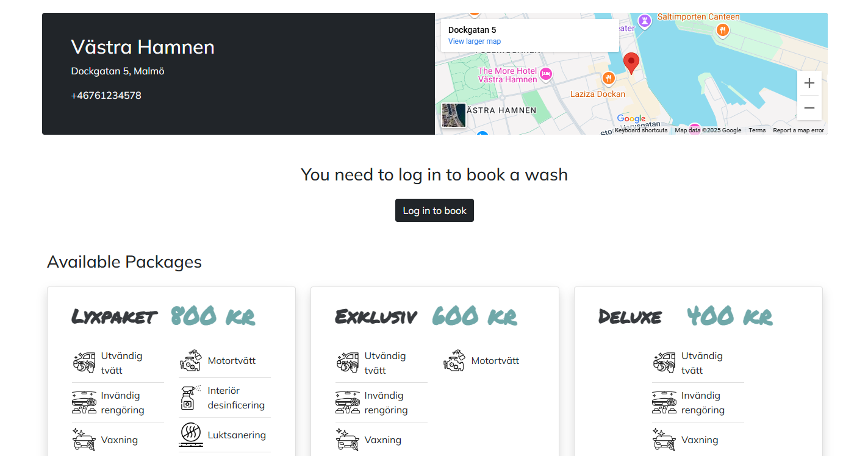
Task: Click the Log in to book button
Action: (x=434, y=210)
